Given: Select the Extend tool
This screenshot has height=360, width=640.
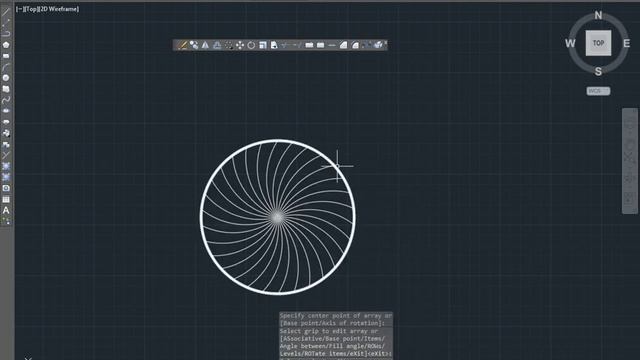Looking at the screenshot, I should [297, 45].
